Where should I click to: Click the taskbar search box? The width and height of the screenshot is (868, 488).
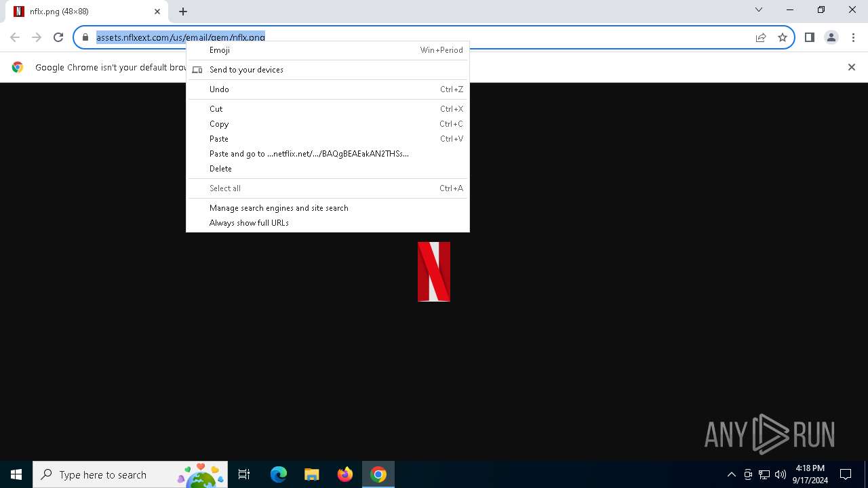point(130,474)
